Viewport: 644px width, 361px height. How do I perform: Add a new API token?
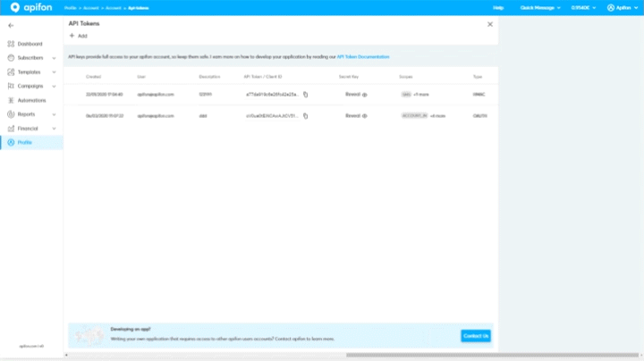click(78, 36)
